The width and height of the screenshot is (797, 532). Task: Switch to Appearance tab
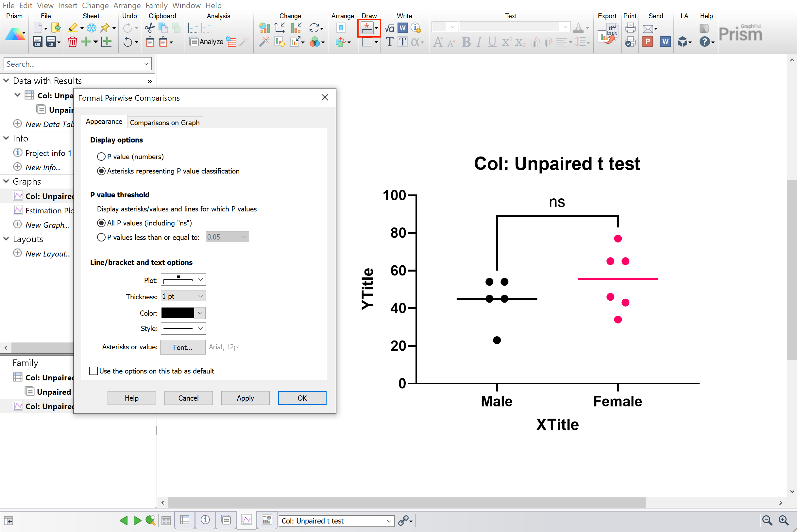click(103, 122)
